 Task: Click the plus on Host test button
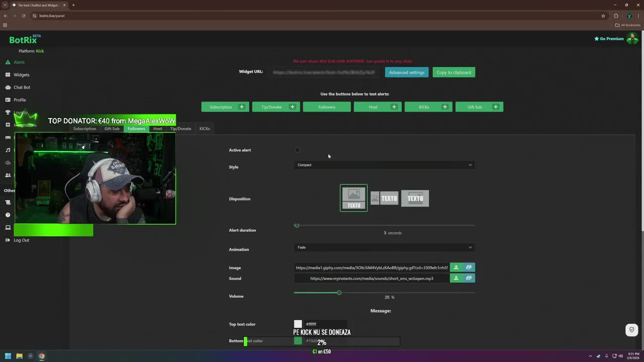[x=394, y=107]
